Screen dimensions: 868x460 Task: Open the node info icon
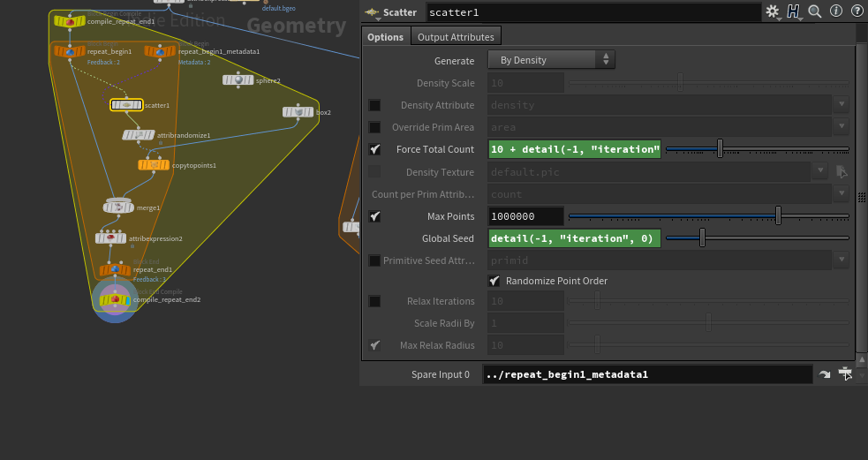pos(835,11)
